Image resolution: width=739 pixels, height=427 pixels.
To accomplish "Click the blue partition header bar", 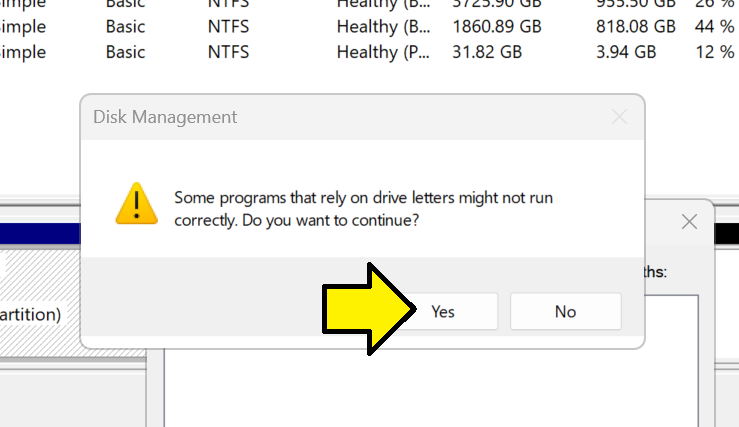I will pyautogui.click(x=40, y=235).
